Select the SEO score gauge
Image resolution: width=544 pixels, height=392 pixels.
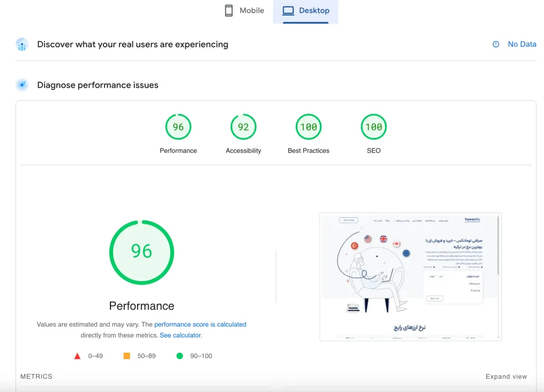373,134
